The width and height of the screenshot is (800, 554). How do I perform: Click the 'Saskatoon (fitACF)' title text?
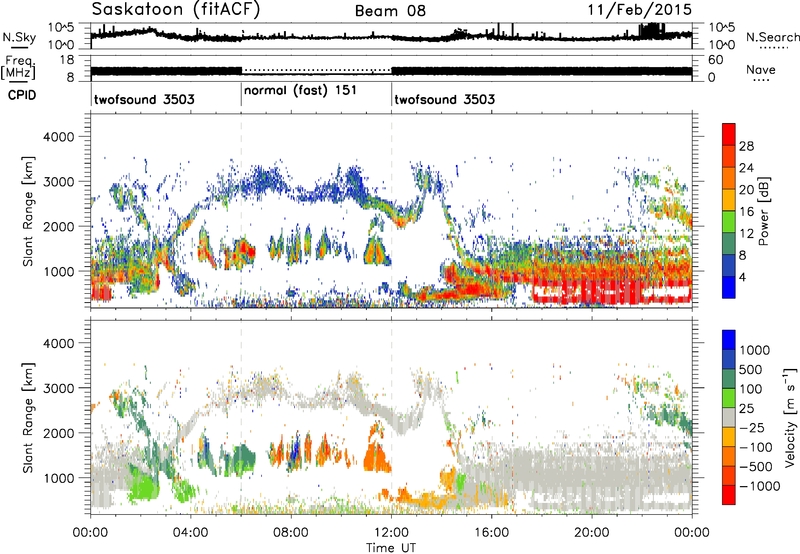(176, 10)
